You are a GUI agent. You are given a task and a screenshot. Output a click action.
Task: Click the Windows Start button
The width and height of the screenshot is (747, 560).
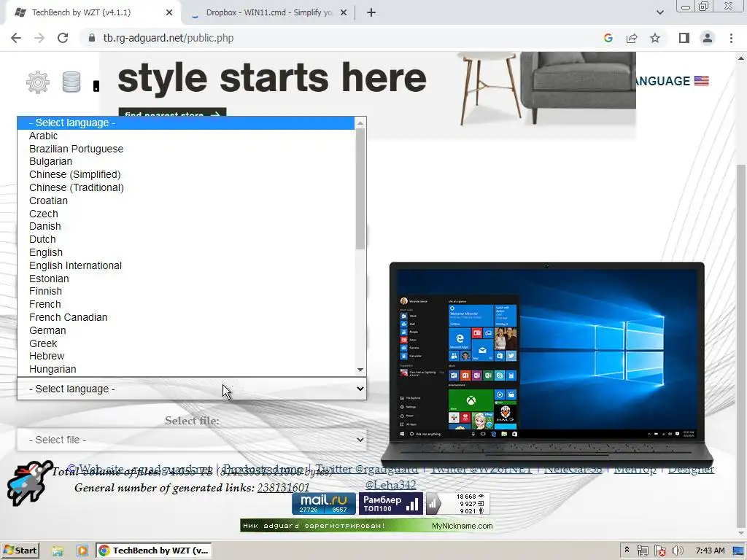pos(20,551)
